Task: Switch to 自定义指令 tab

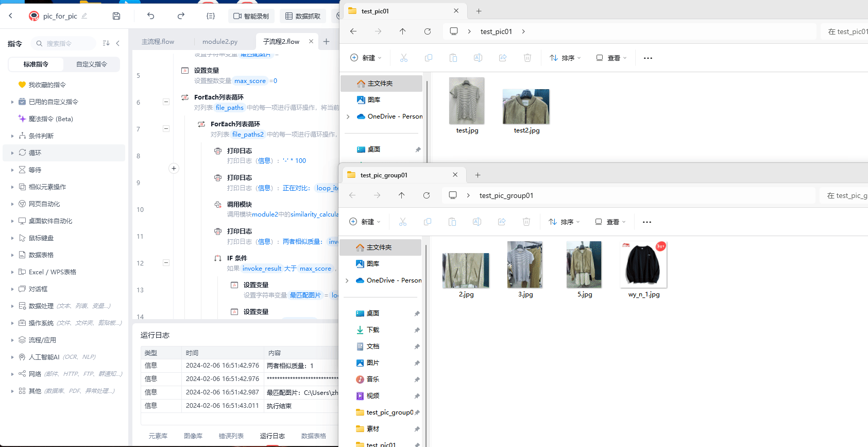Action: point(92,64)
